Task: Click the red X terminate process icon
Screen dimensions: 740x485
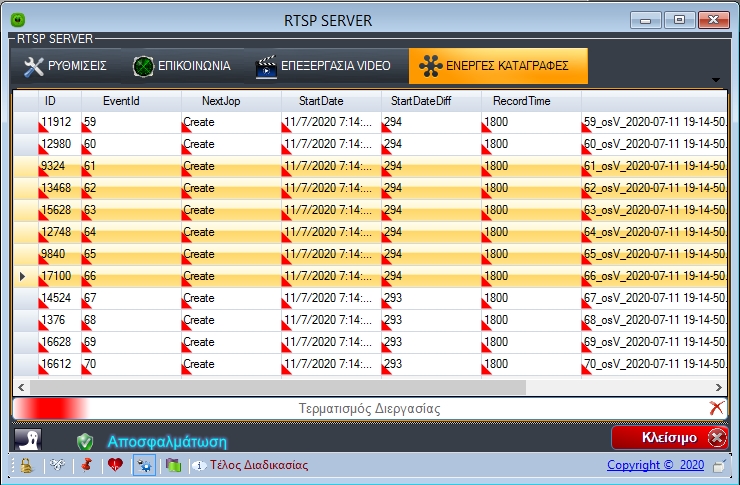Action: (716, 408)
